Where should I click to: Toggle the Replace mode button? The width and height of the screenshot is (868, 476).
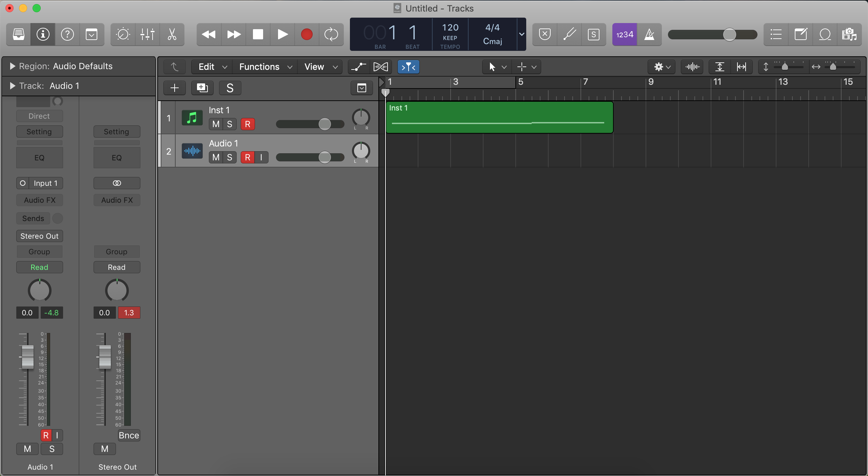[545, 34]
